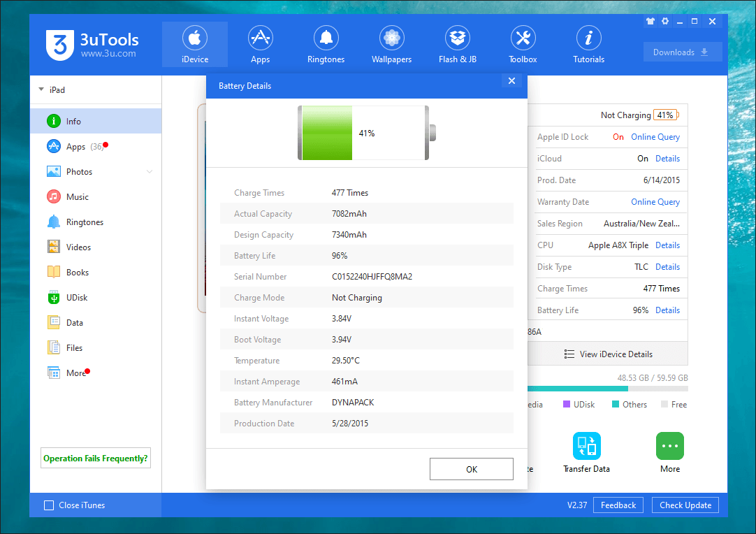This screenshot has height=534, width=756.
Task: Click the Instant Amperage 461mA value
Action: pyautogui.click(x=344, y=381)
